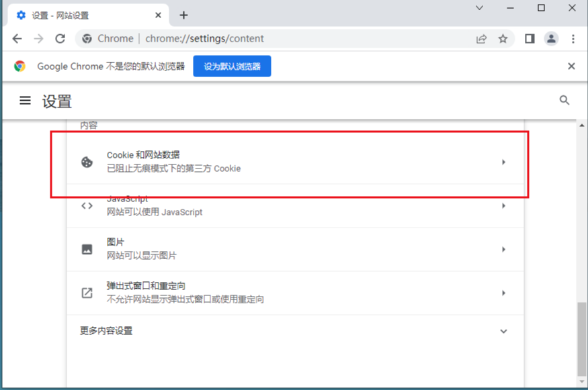This screenshot has width=588, height=390.
Task: Click the 更多内容设置 label
Action: click(x=106, y=331)
